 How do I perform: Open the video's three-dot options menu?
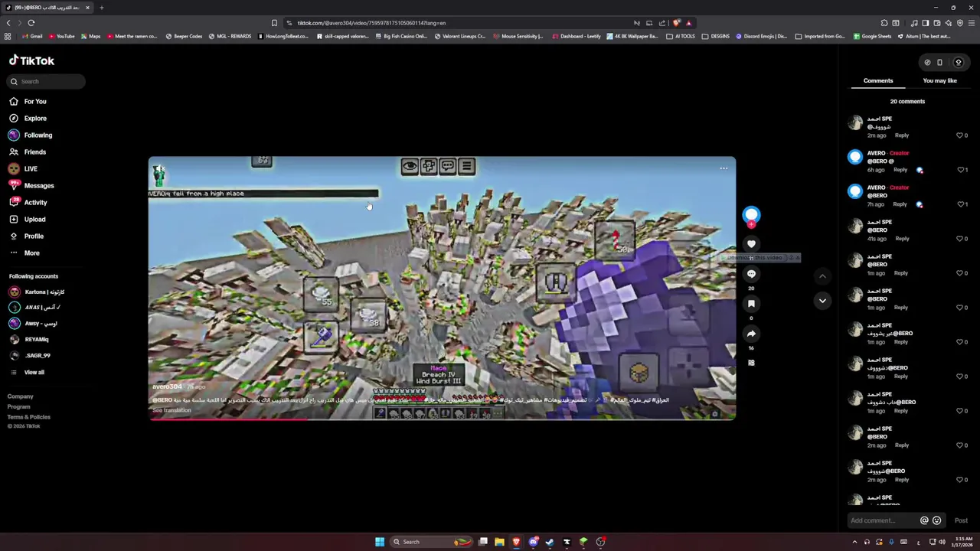[x=724, y=168]
